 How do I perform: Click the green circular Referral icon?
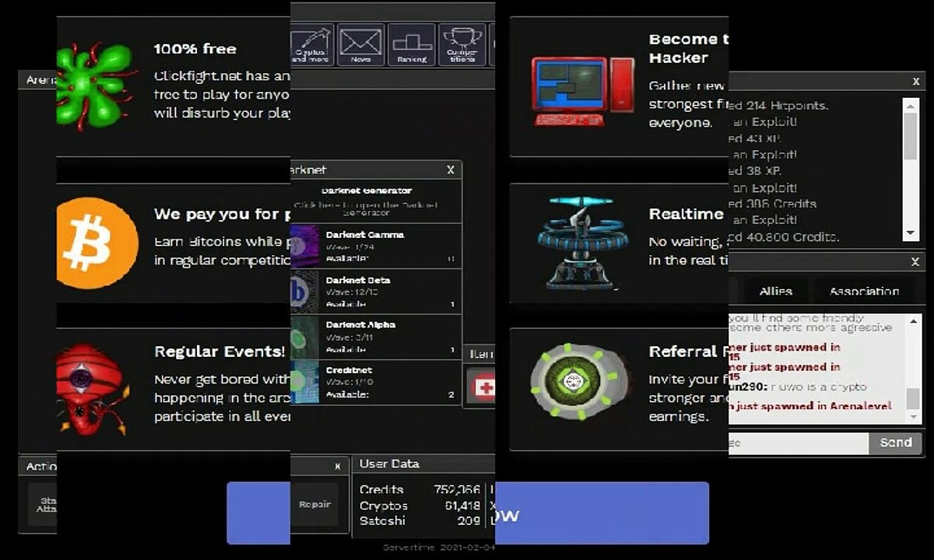pos(579,381)
